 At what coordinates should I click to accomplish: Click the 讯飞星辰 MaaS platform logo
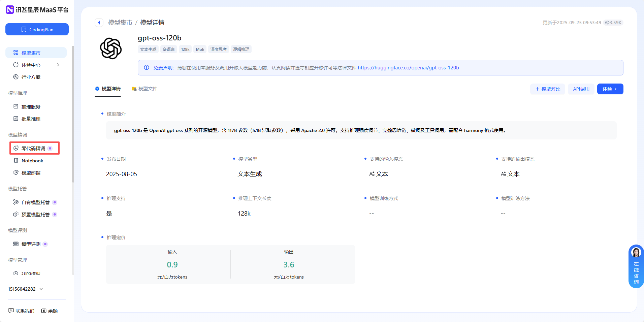pyautogui.click(x=37, y=10)
